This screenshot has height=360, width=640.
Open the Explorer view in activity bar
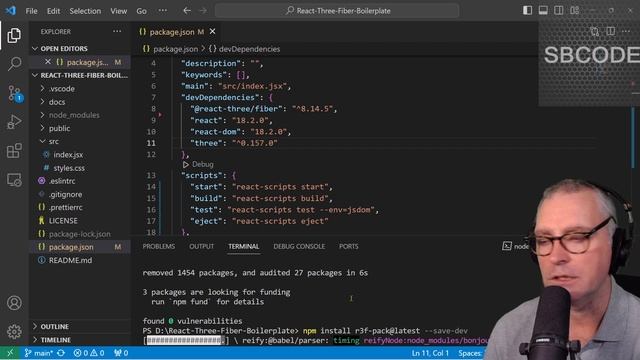[x=14, y=36]
